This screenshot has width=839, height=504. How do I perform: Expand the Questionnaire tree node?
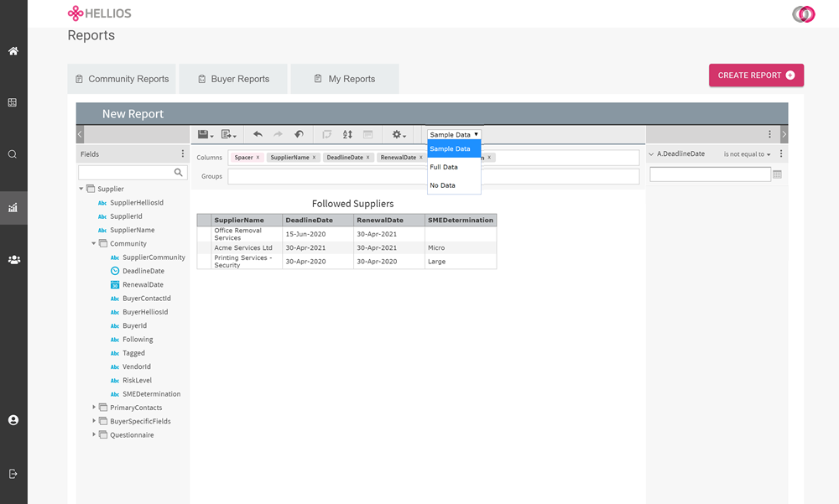94,434
